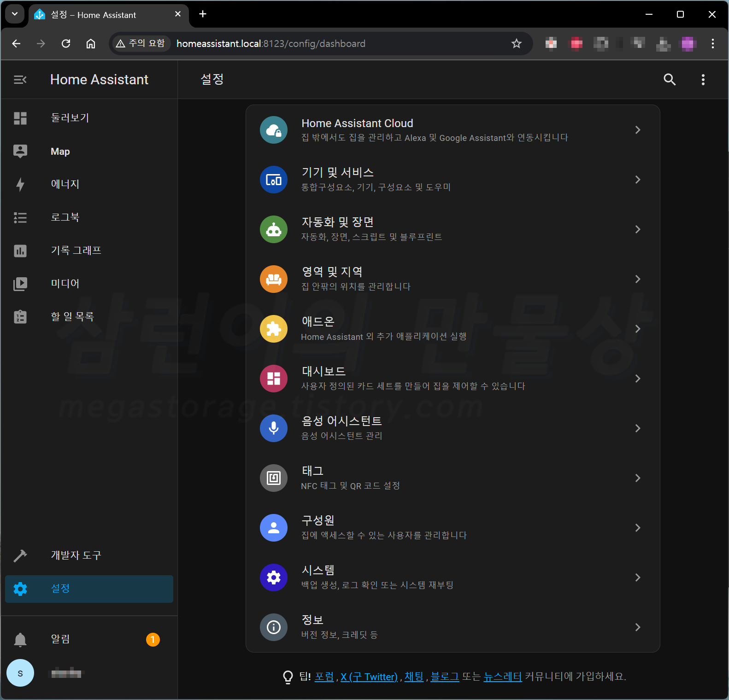Image resolution: width=729 pixels, height=700 pixels.
Task: Open Chrome three-dot browser menu
Action: (713, 44)
